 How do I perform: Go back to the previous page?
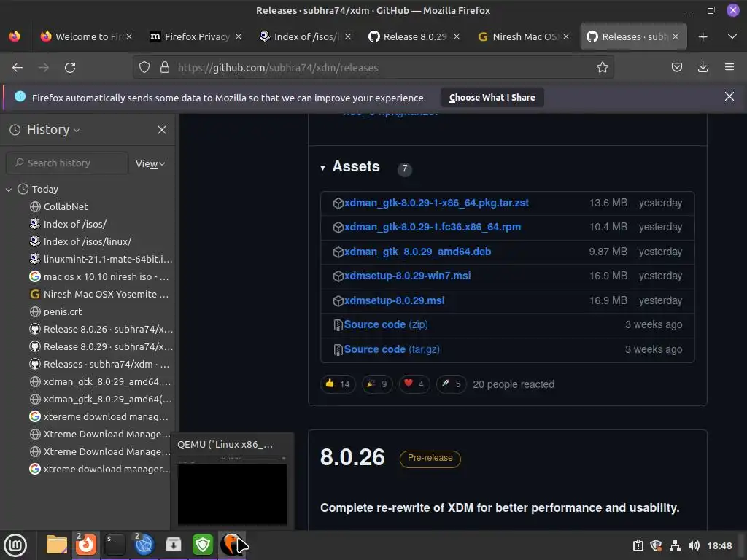tap(18, 68)
